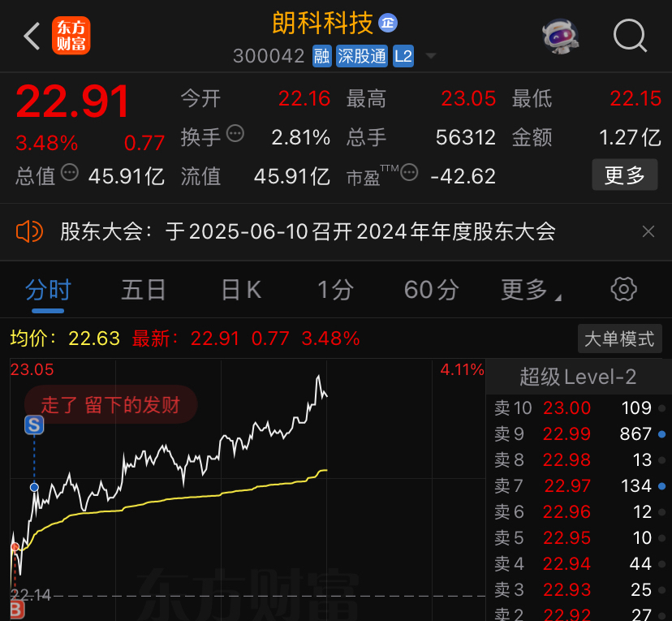Dismiss the 股东大会 announcement banner

pos(648,232)
